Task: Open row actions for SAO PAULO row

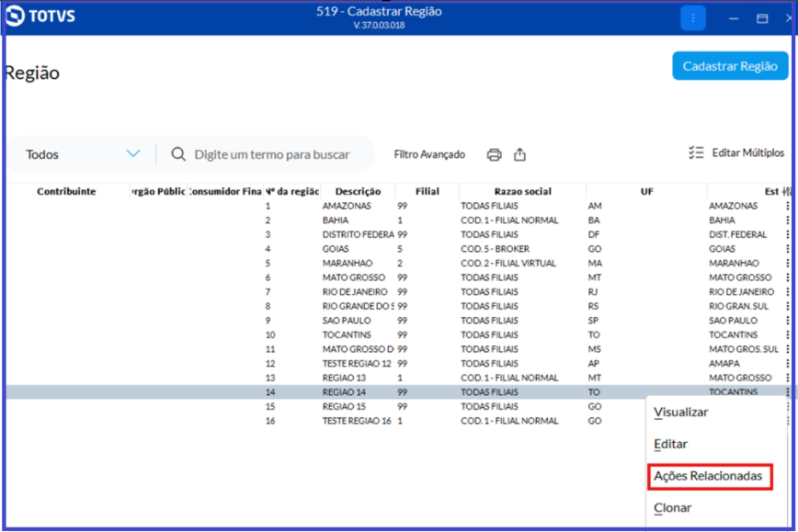Action: coord(787,321)
